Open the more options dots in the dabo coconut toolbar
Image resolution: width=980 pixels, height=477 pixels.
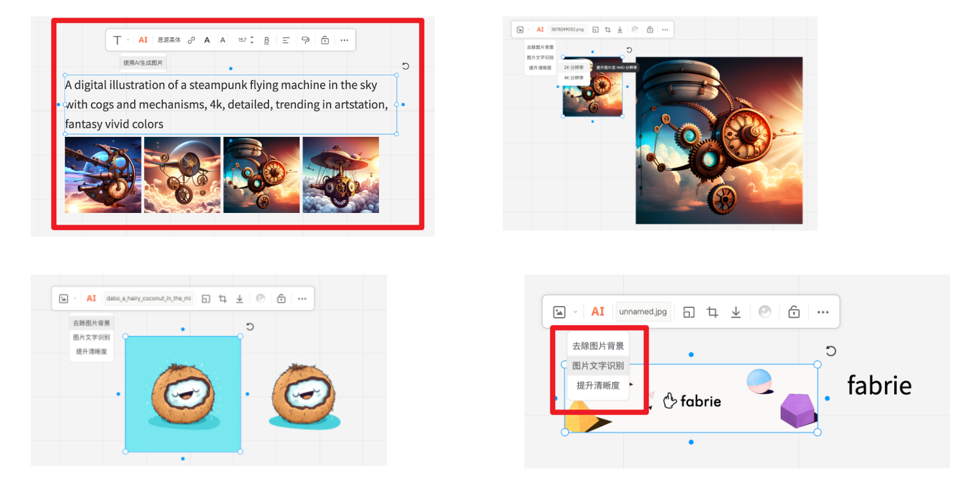tap(302, 298)
